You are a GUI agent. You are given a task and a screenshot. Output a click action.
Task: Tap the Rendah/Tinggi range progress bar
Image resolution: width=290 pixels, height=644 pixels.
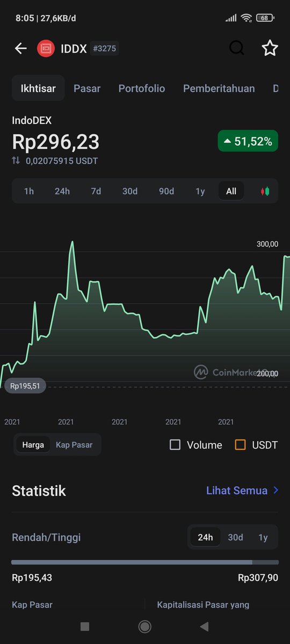pyautogui.click(x=145, y=562)
